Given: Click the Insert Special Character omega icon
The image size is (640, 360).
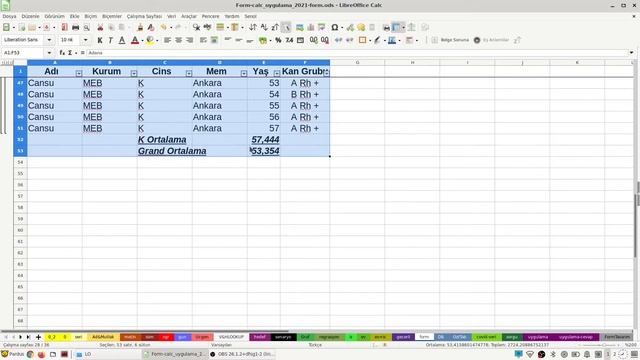Looking at the screenshot, I should pyautogui.click(x=334, y=27).
